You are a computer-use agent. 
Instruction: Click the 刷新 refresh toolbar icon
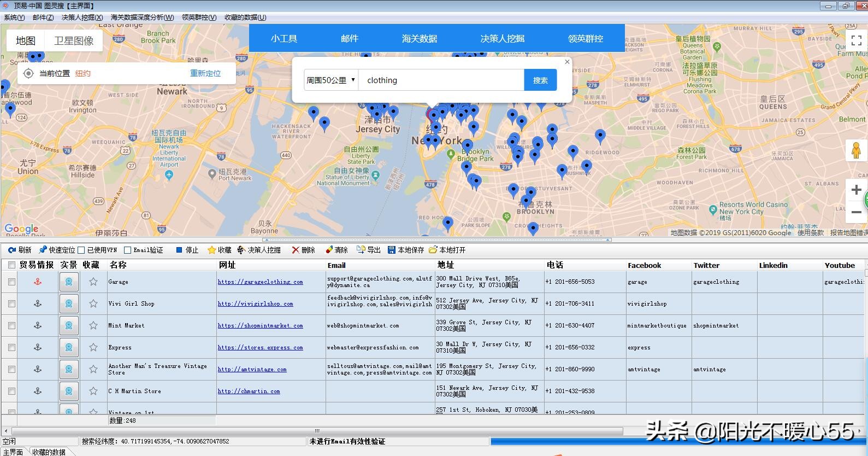[11, 250]
